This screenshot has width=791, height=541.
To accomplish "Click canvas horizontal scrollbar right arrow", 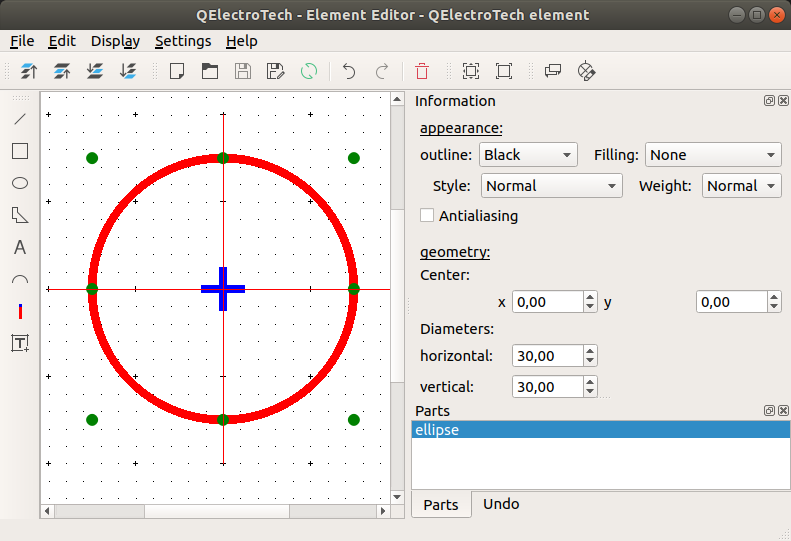I will pos(383,511).
